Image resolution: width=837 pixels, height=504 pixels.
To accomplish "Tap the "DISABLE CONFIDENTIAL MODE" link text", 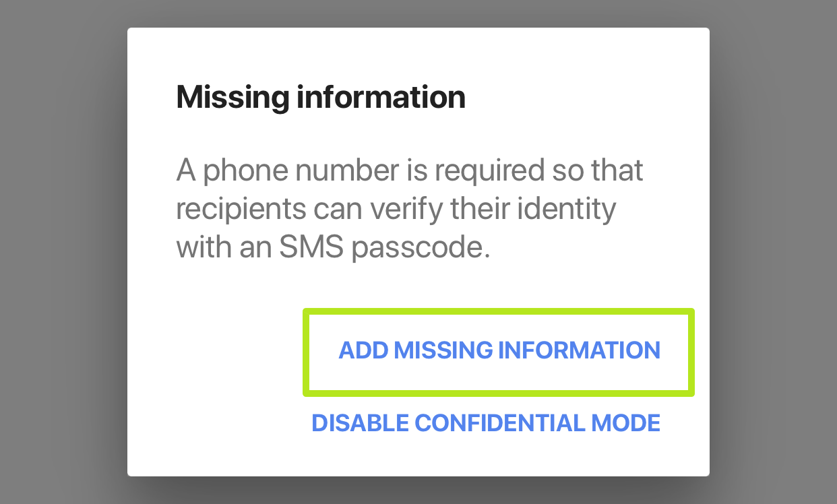I will coord(485,423).
